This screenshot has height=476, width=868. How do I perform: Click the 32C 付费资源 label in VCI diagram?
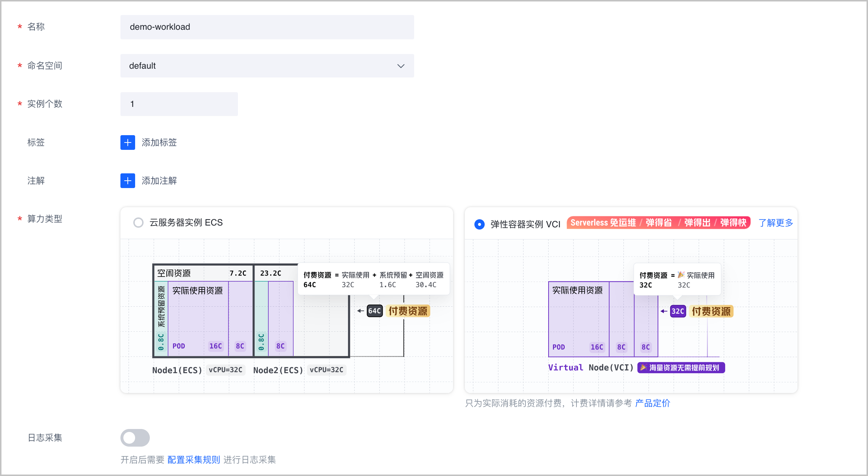click(702, 311)
